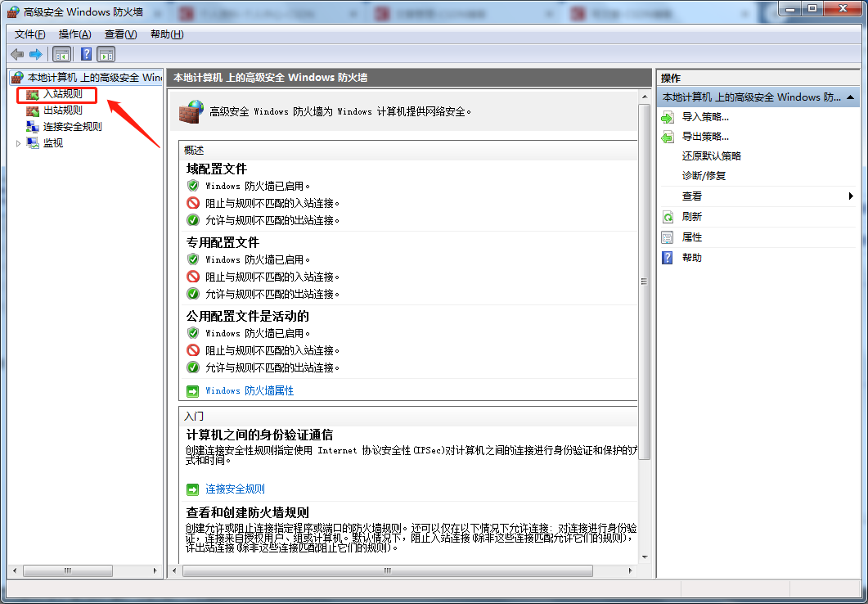The height and width of the screenshot is (604, 868).
Task: Click the toolbar help icon
Action: 86,54
